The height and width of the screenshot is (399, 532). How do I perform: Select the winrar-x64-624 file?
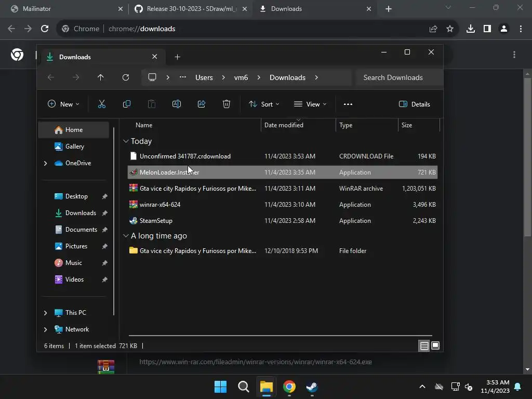(282, 205)
